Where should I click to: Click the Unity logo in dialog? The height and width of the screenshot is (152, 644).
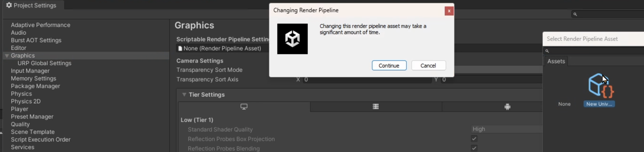click(x=292, y=39)
